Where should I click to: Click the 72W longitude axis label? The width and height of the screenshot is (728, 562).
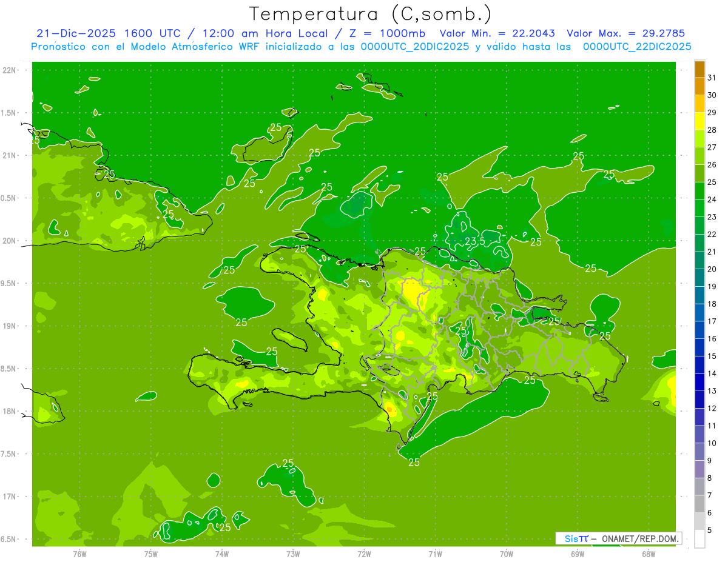coord(364,554)
